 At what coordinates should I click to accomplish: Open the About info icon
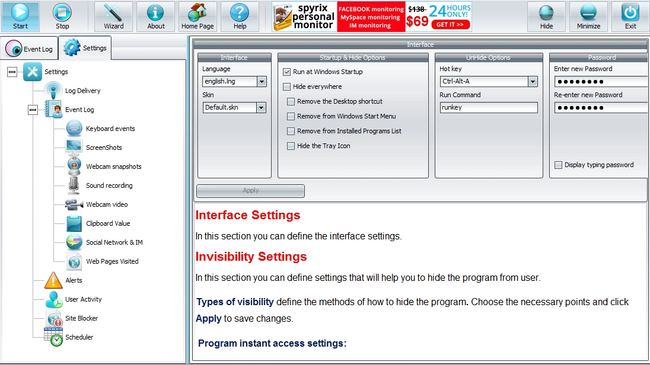point(155,17)
